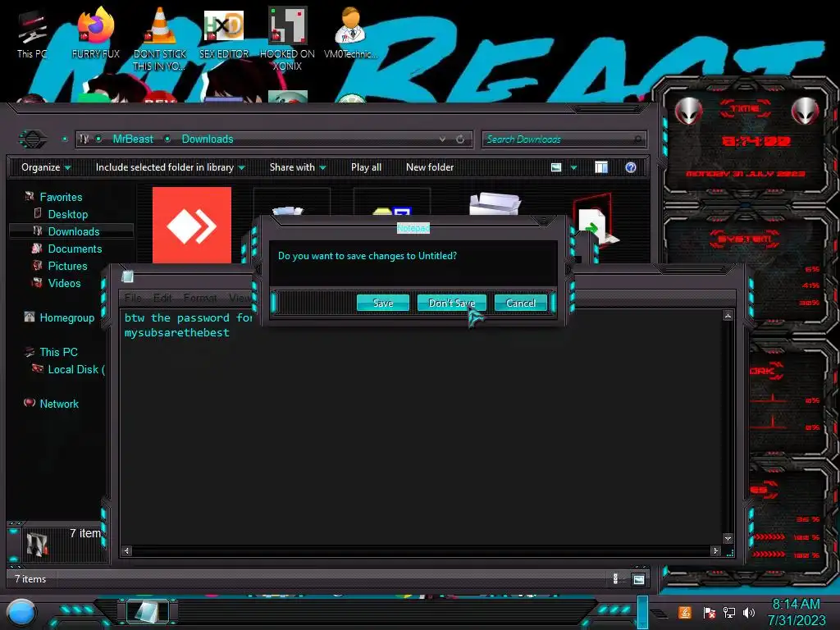Open the Notepad Edit menu
840x630 pixels.
point(163,298)
